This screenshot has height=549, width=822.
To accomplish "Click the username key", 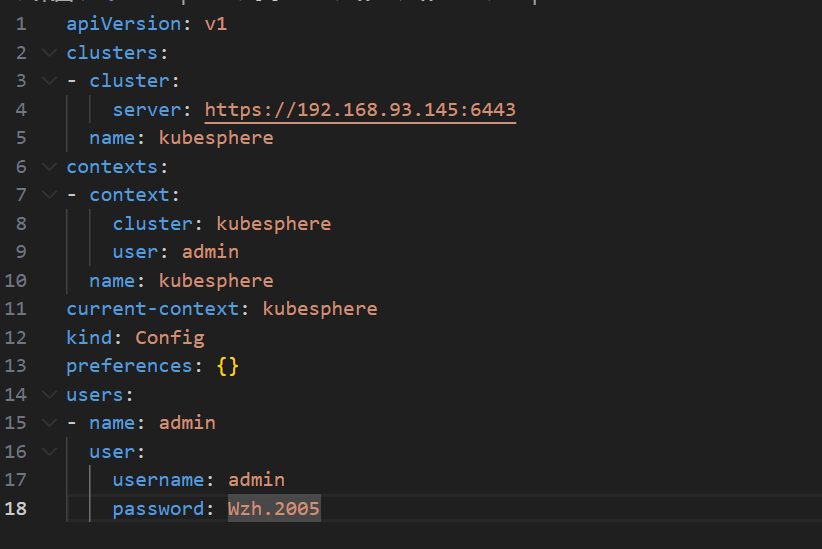I will [158, 480].
